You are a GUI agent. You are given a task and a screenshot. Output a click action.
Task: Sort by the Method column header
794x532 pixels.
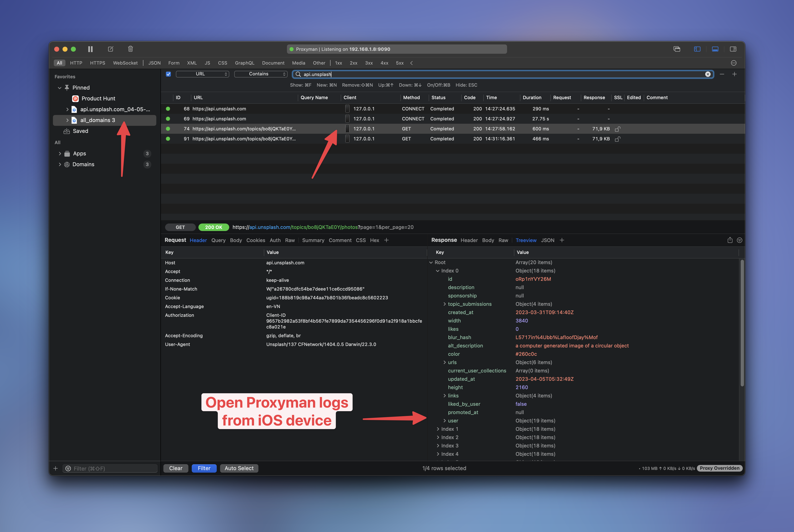point(411,98)
